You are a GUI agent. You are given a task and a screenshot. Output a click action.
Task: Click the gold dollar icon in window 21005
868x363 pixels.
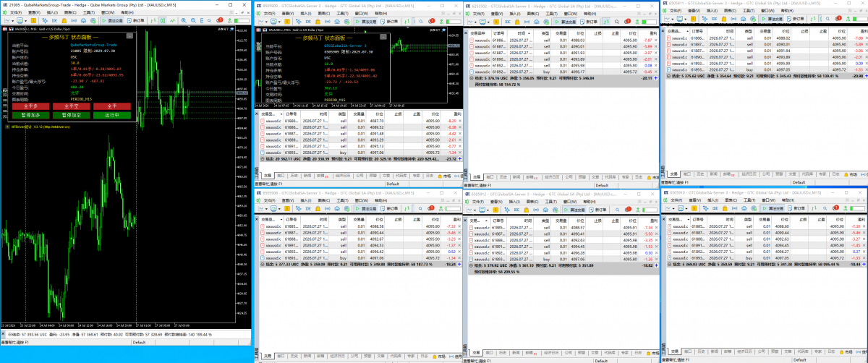click(x=33, y=20)
